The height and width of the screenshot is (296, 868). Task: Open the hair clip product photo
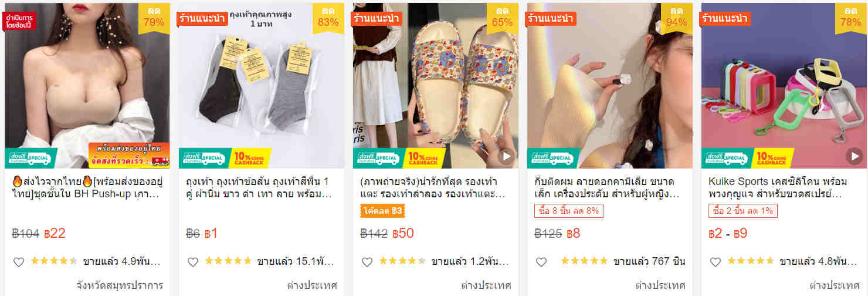[x=609, y=86]
